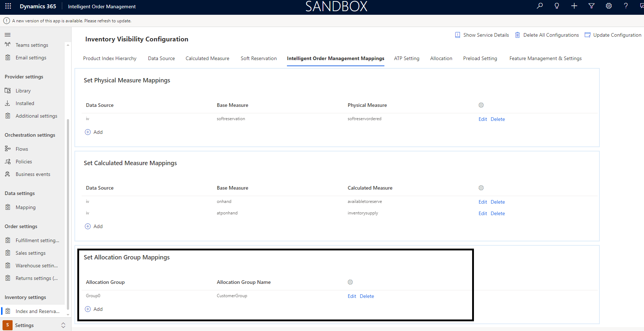Click the Warehouse settings icon

point(8,265)
